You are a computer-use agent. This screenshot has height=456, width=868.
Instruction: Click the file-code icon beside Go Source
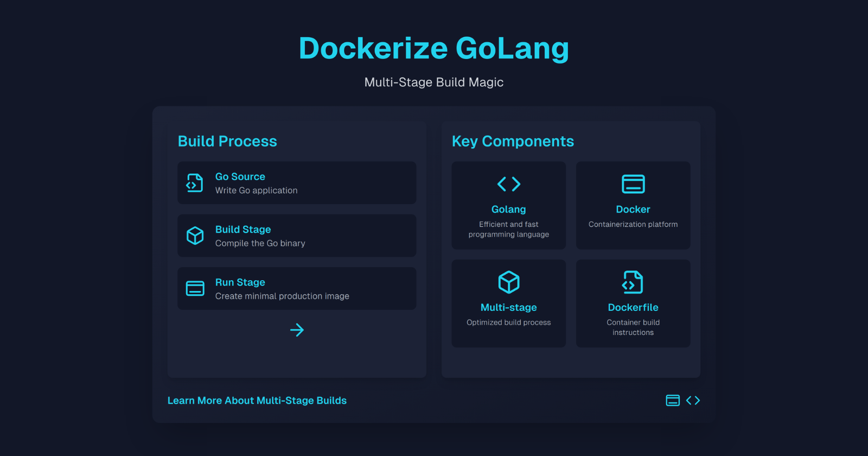tap(195, 183)
